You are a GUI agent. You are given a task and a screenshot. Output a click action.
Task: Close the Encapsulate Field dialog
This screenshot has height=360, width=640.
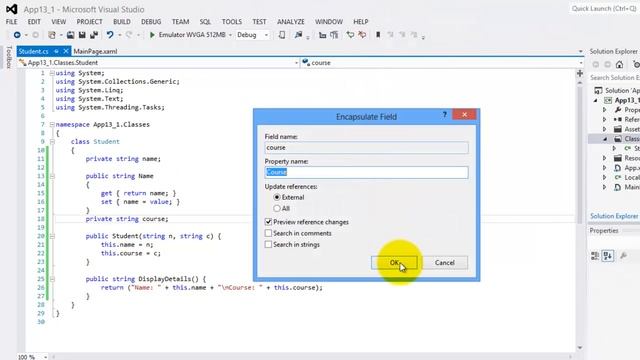[464, 115]
